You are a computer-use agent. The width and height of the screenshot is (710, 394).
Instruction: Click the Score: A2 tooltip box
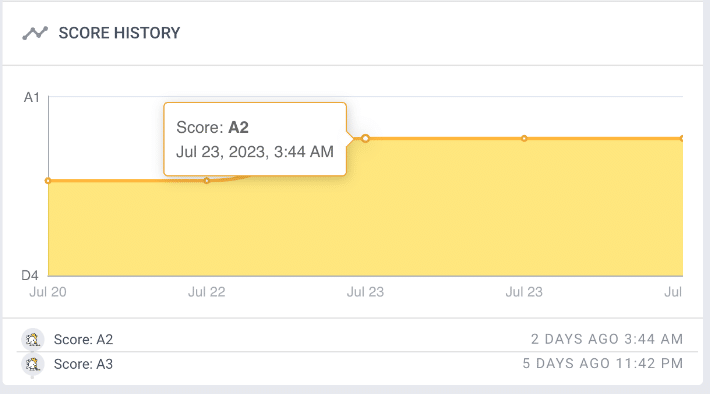(x=255, y=139)
